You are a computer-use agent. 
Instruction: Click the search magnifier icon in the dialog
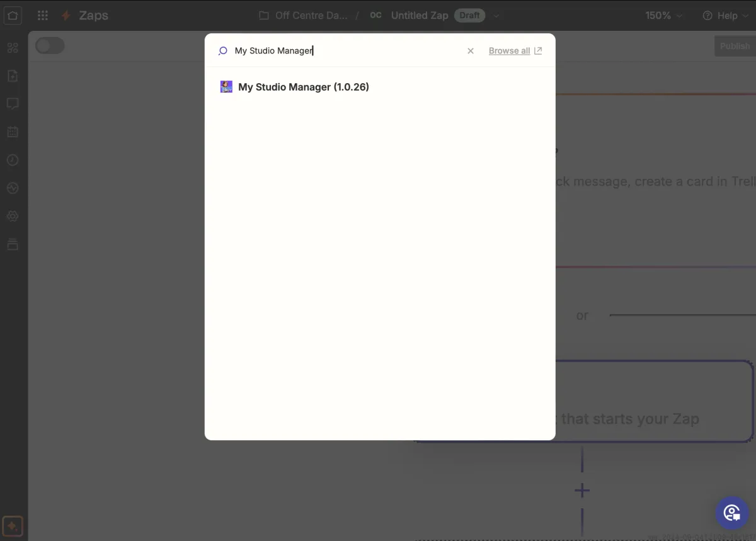tap(222, 51)
